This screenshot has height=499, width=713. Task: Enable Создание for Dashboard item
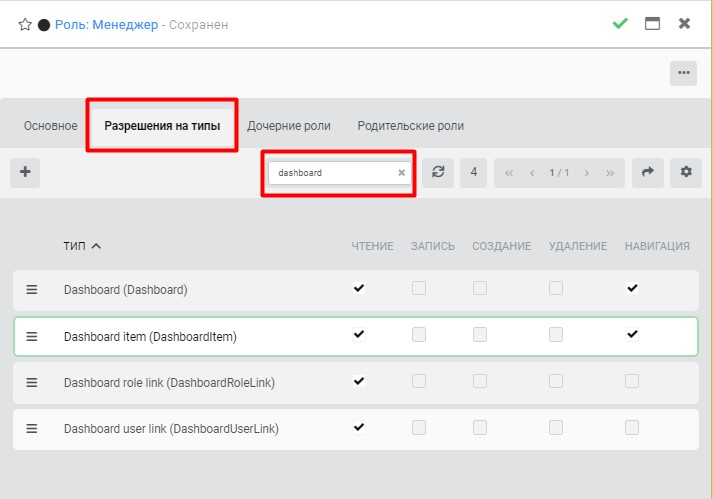480,334
